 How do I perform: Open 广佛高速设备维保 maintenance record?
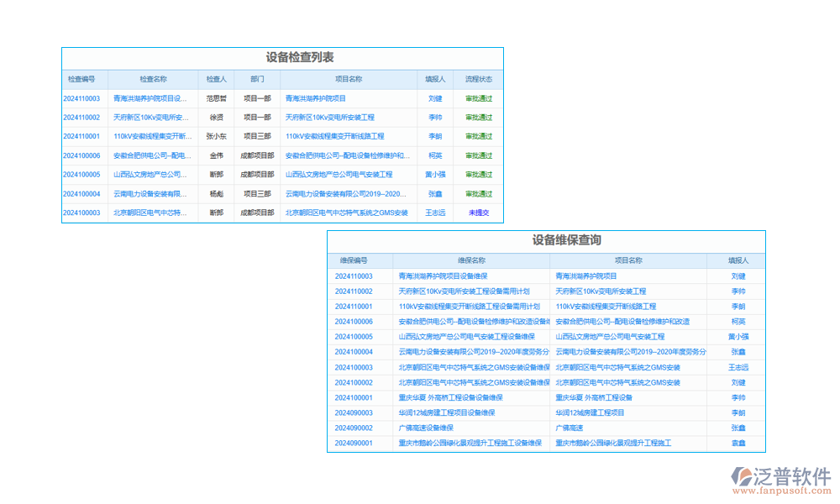[425, 428]
